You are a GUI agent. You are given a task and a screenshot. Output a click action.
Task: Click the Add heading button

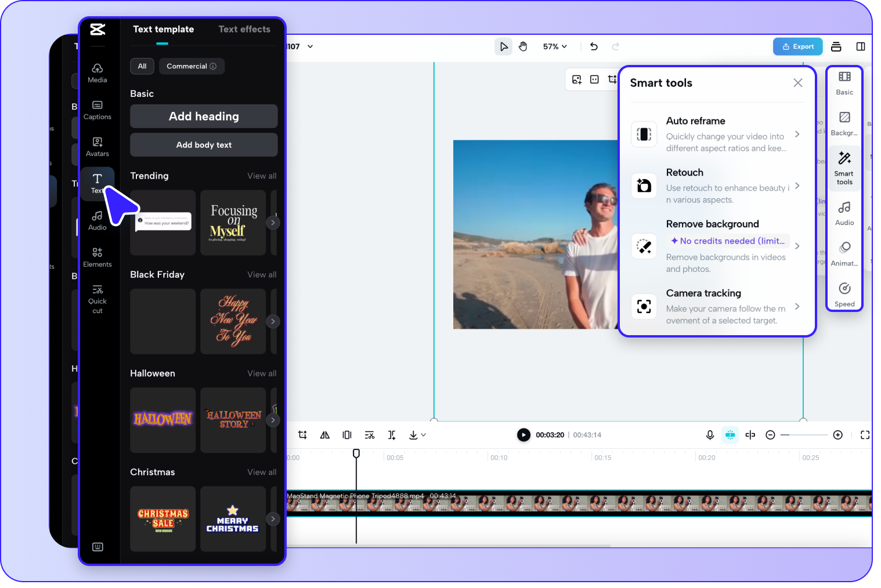(x=204, y=117)
